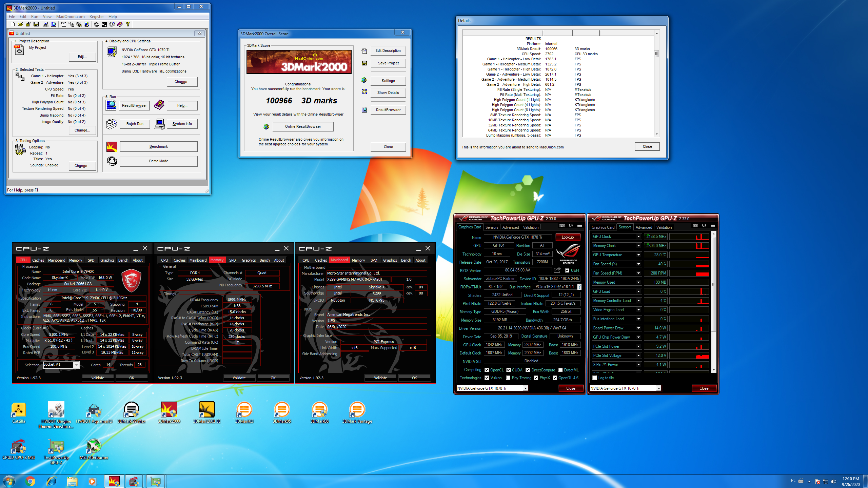This screenshot has height=488, width=868.
Task: Expand the Board Power Draw sensor dropdown
Action: point(638,328)
